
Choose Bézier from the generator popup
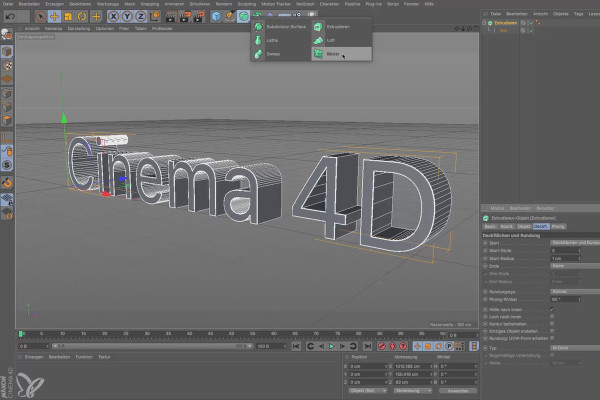[x=342, y=54]
